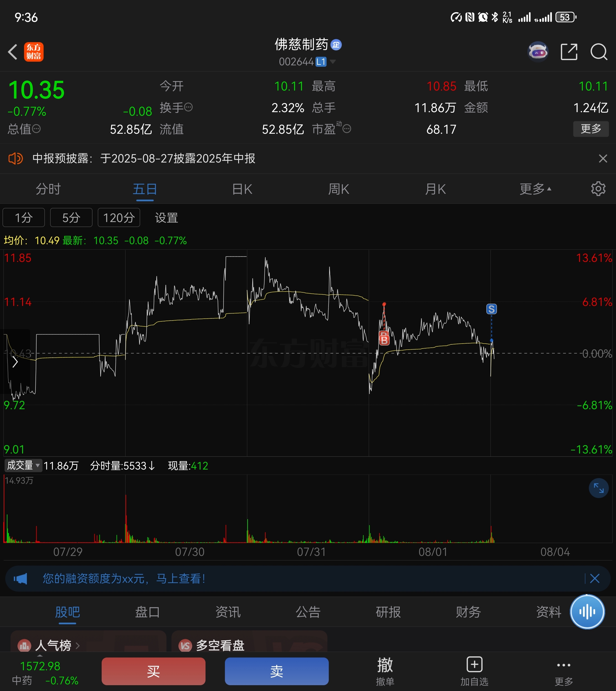Select the 5分 interval button
This screenshot has height=691, width=616.
click(71, 218)
